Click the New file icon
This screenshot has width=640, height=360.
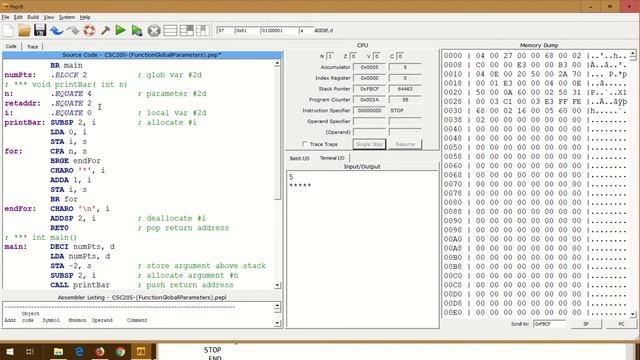8,31
